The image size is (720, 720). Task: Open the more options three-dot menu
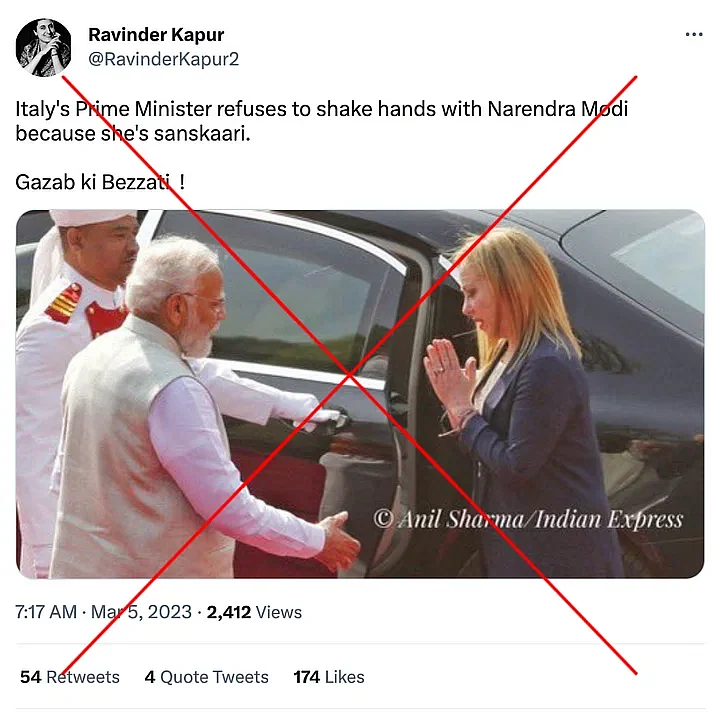click(694, 35)
